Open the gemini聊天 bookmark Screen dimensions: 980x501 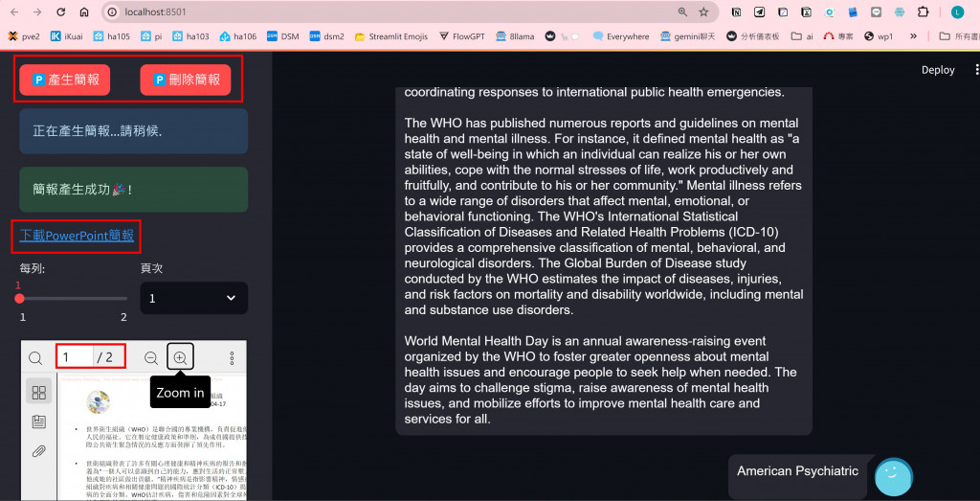click(687, 36)
